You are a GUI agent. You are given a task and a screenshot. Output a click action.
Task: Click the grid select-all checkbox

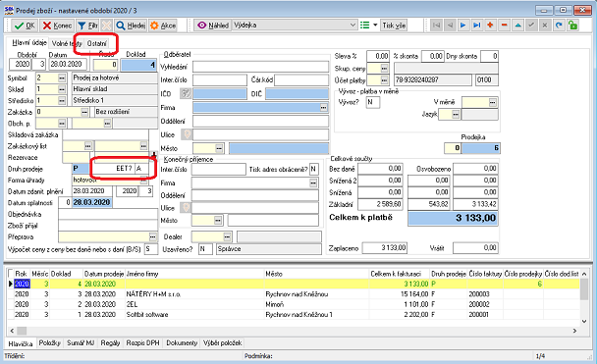point(11,274)
